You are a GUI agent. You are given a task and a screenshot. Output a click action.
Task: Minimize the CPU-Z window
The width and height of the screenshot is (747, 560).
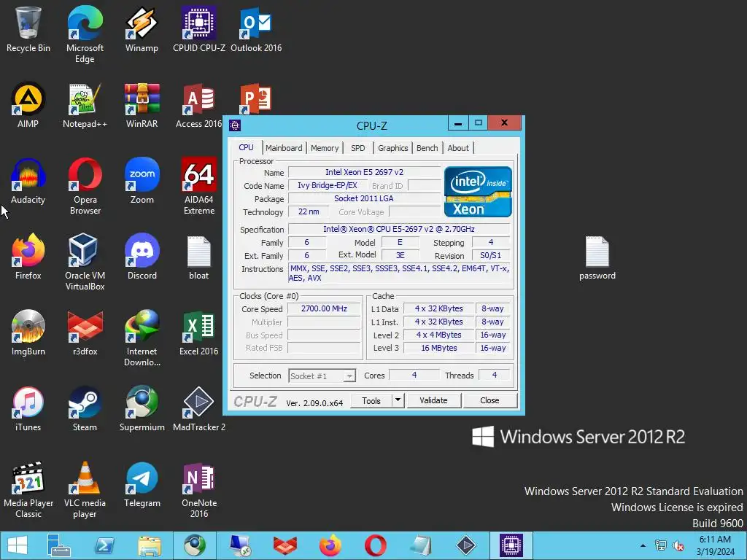coord(458,123)
